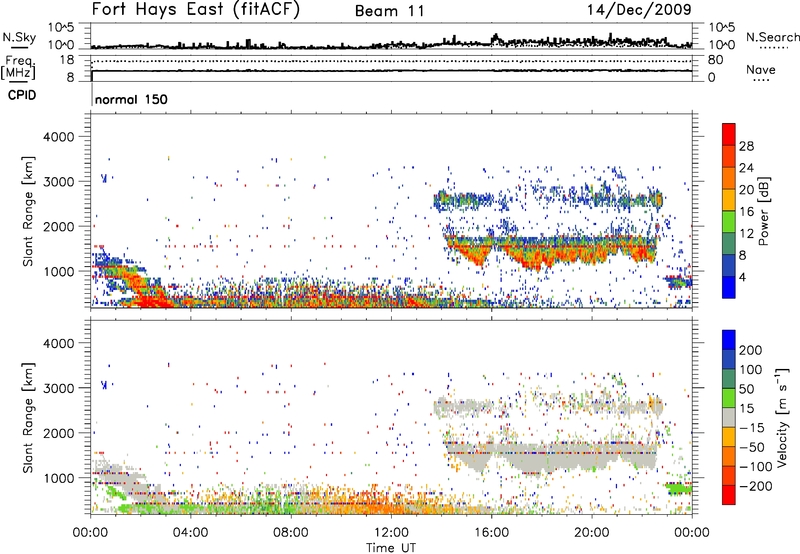This screenshot has height=554, width=800.
Task: Click the red bottom of the velocity colorbar
Action: click(x=729, y=495)
